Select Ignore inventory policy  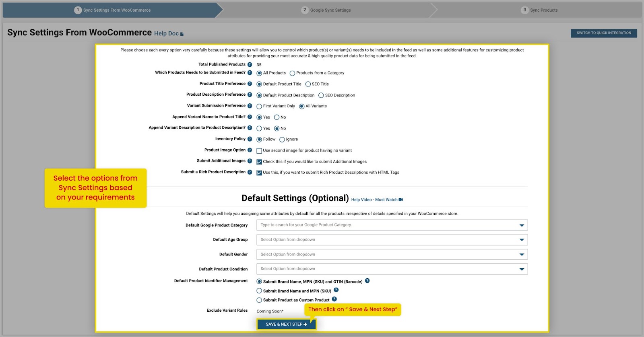click(282, 140)
